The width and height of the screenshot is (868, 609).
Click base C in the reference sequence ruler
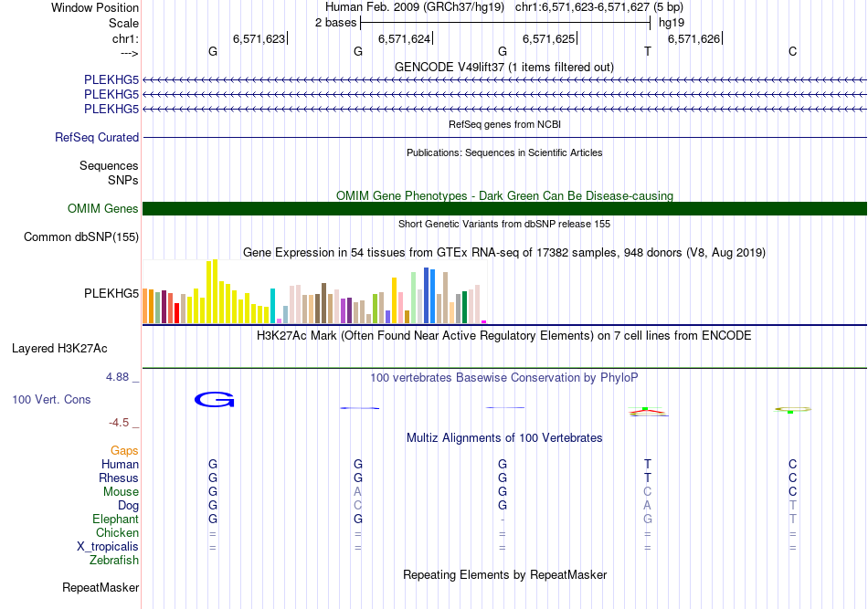(x=793, y=51)
